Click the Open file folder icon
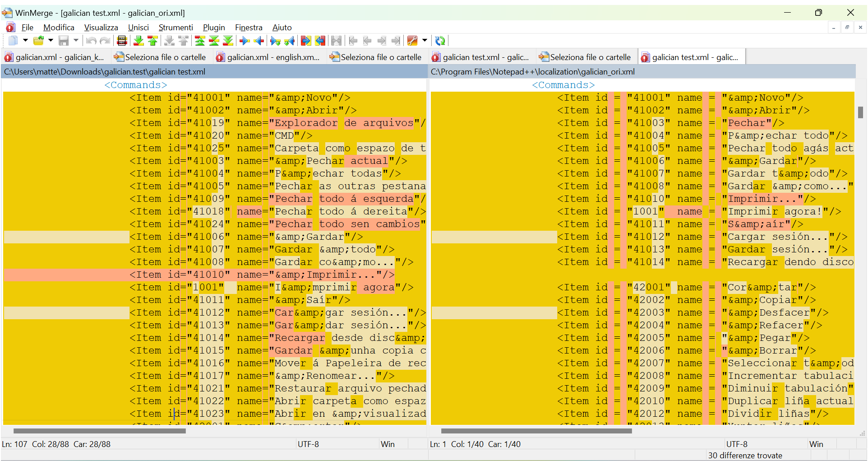Image resolution: width=868 pixels, height=461 pixels. (39, 41)
